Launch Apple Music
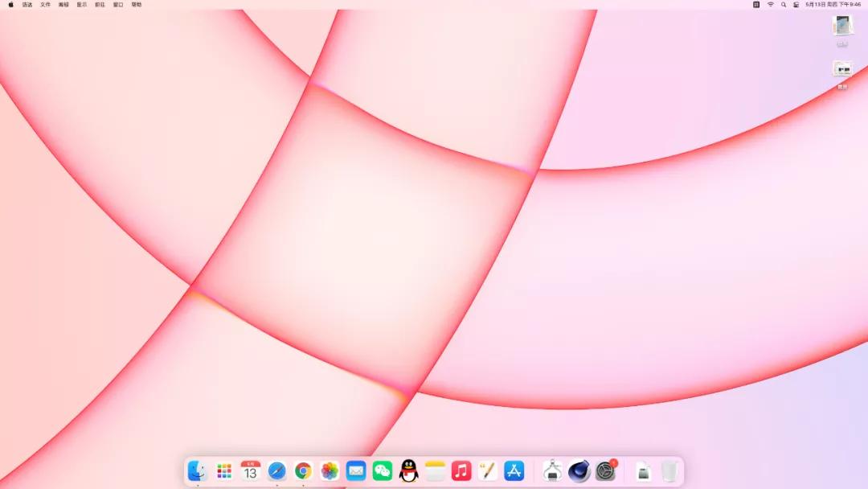Screen dimensions: 868x489 (461, 471)
